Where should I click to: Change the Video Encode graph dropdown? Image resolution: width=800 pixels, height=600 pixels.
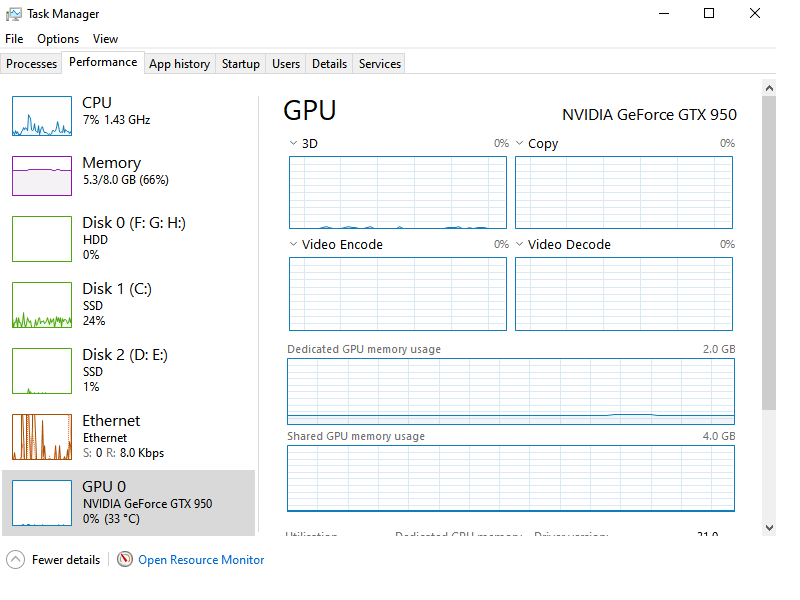293,245
